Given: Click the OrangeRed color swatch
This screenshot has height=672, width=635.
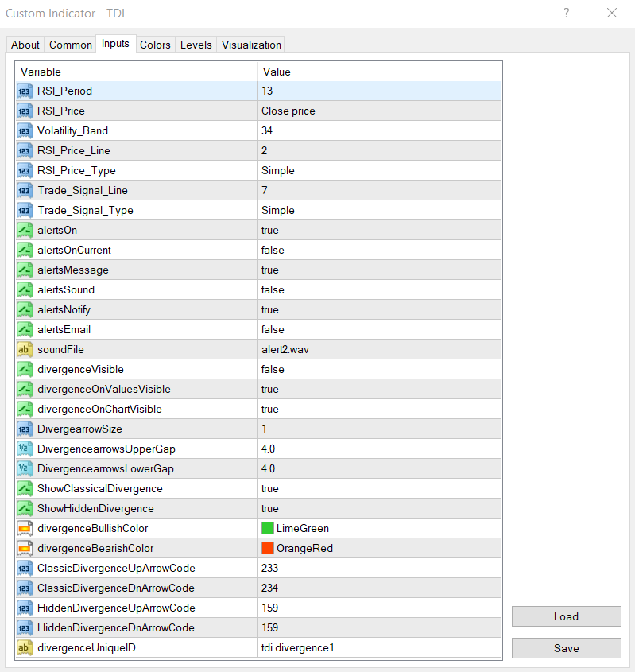Looking at the screenshot, I should point(268,548).
